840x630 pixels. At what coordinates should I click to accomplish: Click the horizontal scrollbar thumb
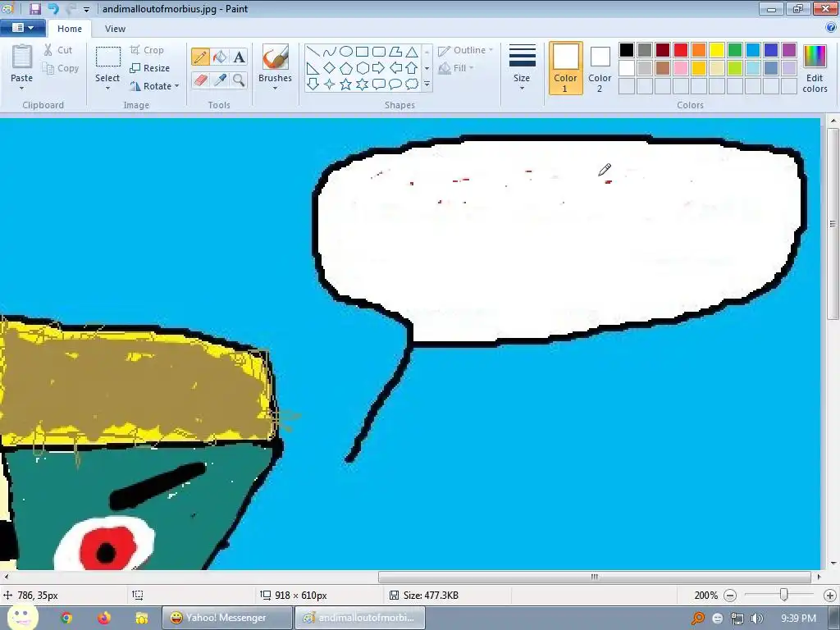tap(594, 577)
